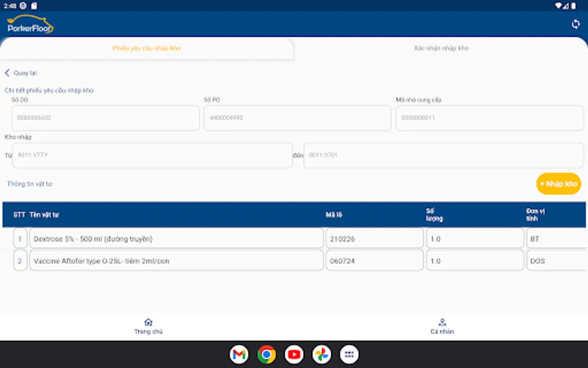
Task: Select the Mã nhà cung cấp field
Action: (490, 118)
